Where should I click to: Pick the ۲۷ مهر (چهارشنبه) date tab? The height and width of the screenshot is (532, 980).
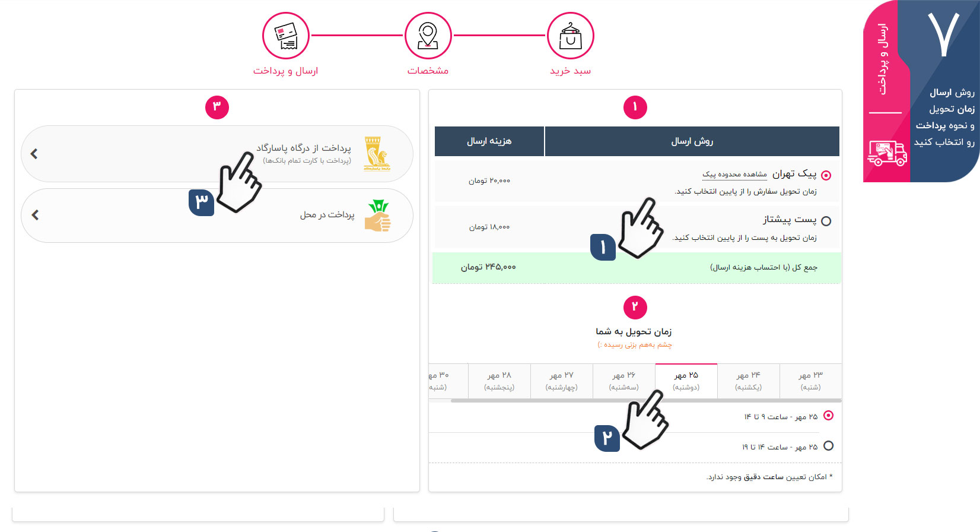561,381
